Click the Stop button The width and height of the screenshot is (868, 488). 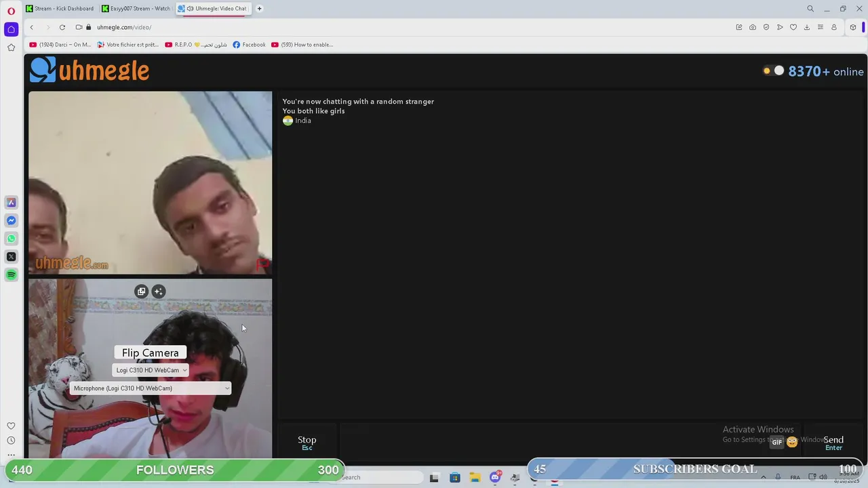(307, 442)
